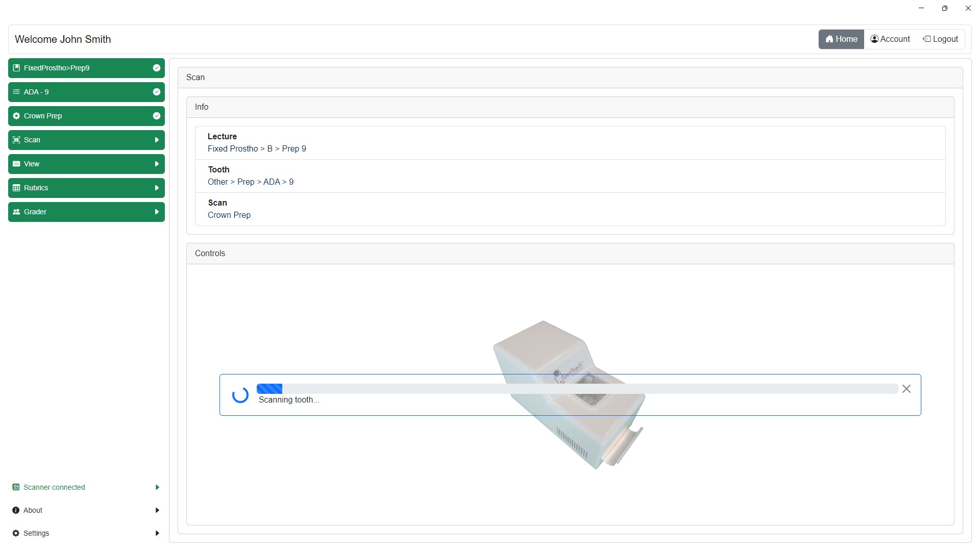Click the Grader people icon
This screenshot has height=551, width=980.
(16, 212)
